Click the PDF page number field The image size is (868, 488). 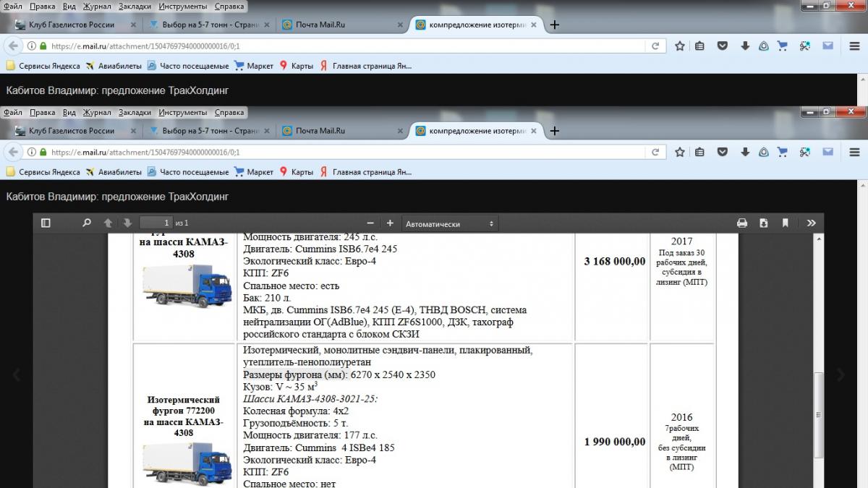pos(156,223)
